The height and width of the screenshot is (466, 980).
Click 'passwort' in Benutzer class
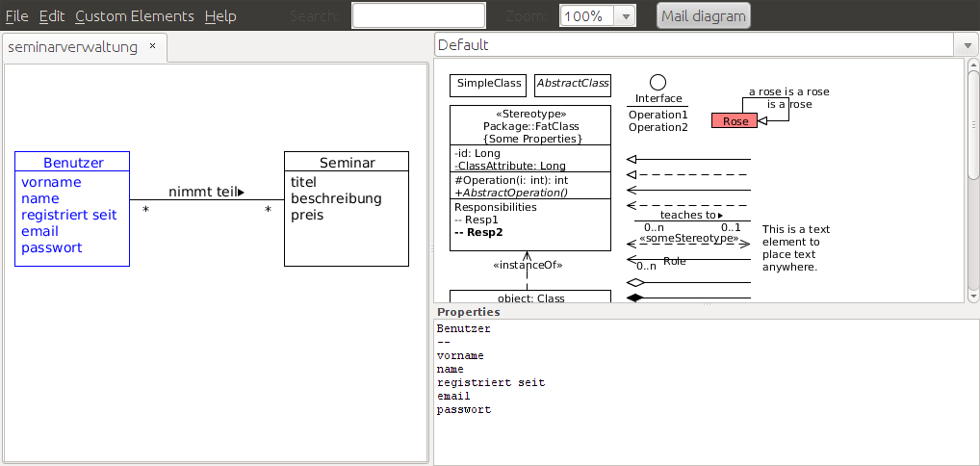52,247
